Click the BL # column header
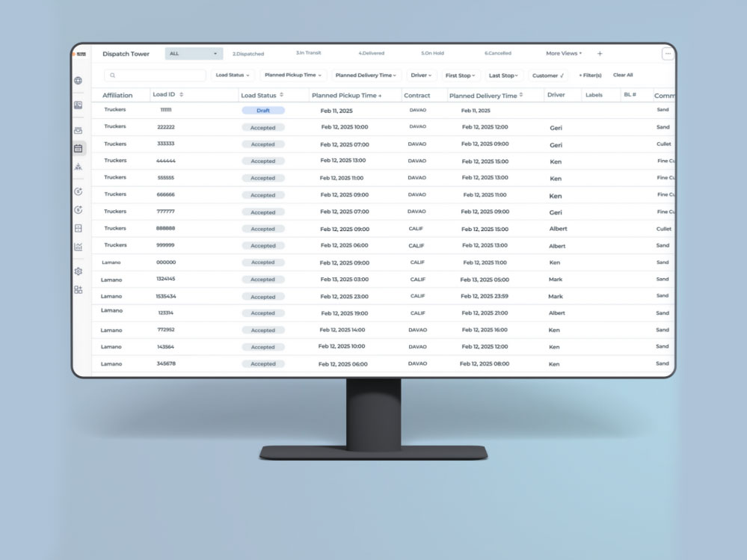 [x=630, y=95]
